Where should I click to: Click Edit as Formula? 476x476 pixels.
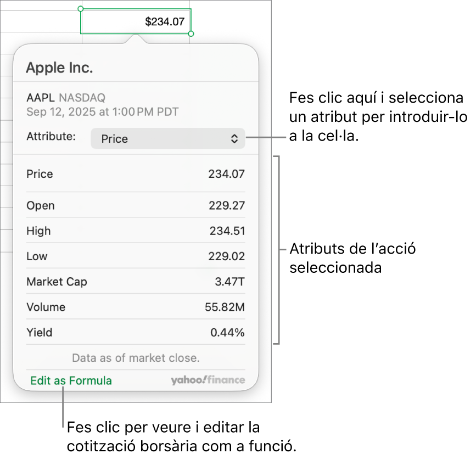point(71,380)
